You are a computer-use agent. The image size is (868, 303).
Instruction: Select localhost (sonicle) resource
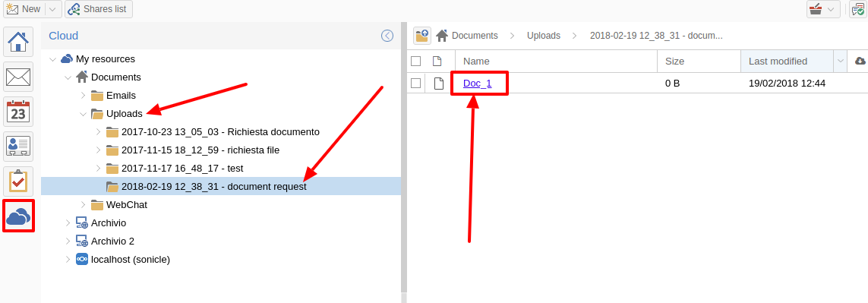pos(130,259)
